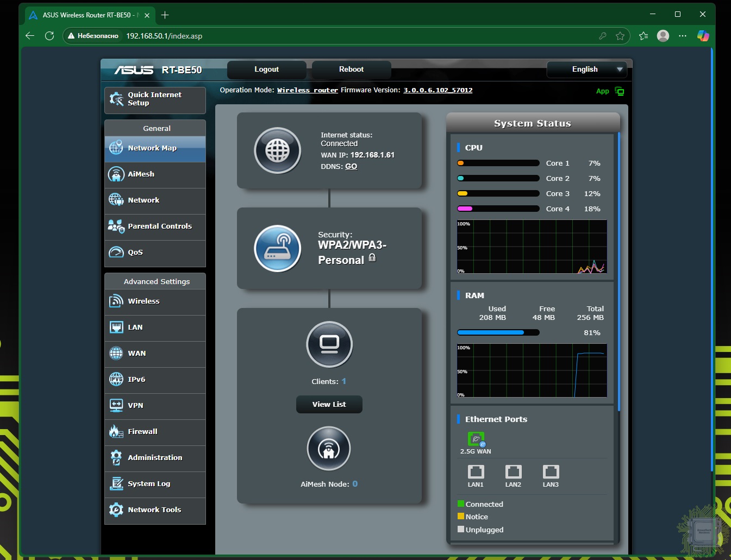Click firmware version 3.0.0.6.102_57012 link

coord(438,90)
